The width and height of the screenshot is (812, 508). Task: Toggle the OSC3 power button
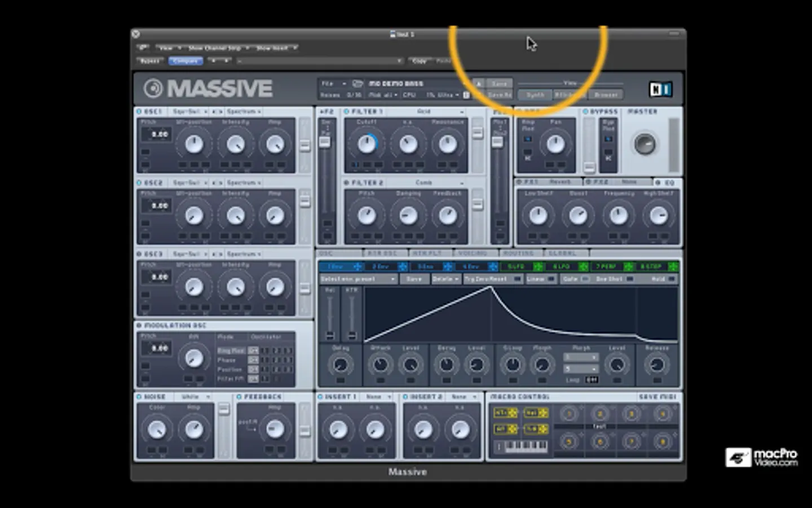coord(139,254)
